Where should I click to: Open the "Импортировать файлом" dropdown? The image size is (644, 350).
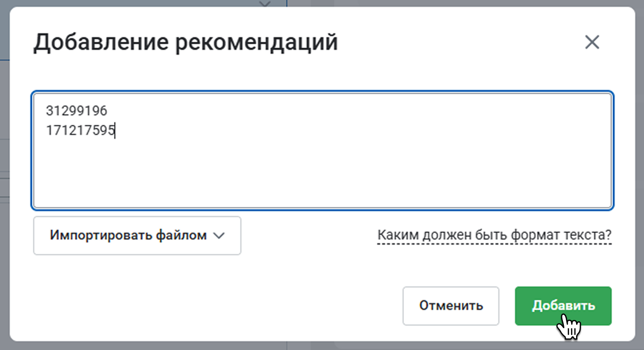(137, 235)
